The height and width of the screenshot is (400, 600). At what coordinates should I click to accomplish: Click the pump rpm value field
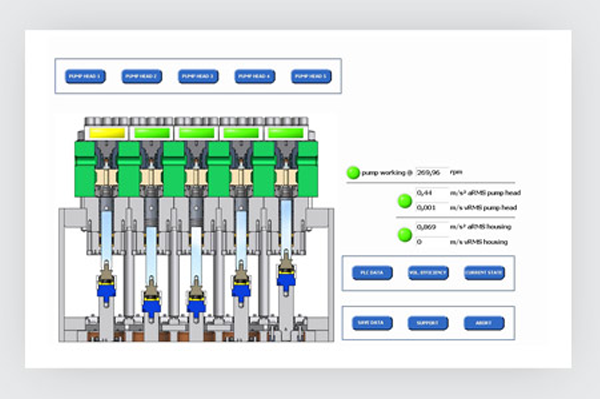click(x=430, y=171)
